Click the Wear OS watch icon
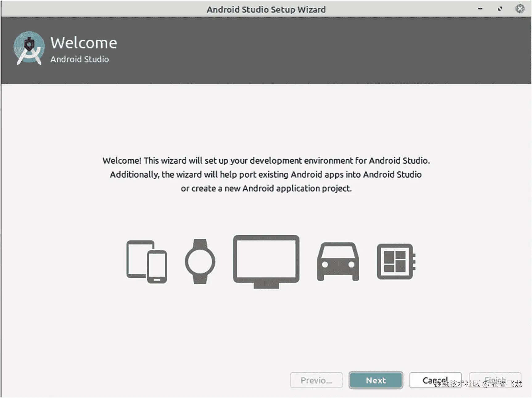This screenshot has height=398, width=532. [x=200, y=261]
